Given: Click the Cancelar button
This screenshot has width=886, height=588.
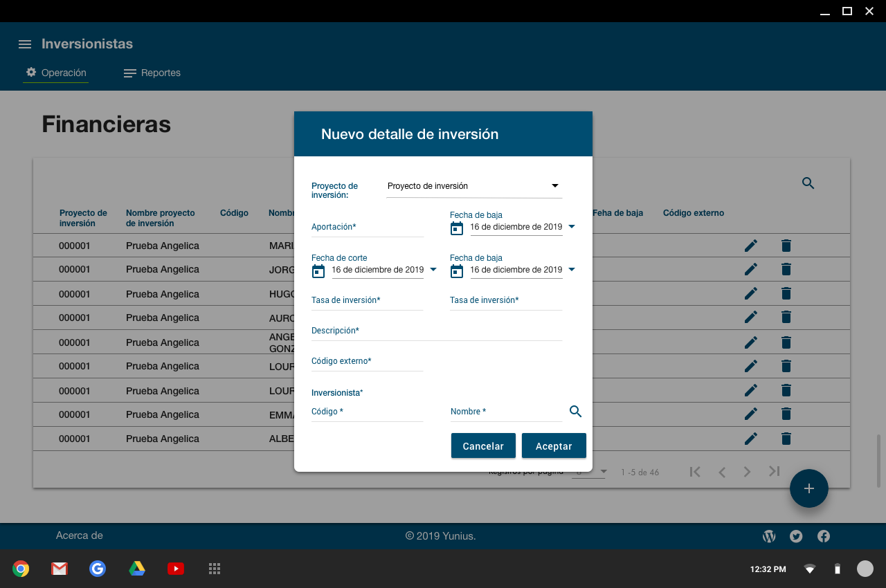Looking at the screenshot, I should pos(483,446).
